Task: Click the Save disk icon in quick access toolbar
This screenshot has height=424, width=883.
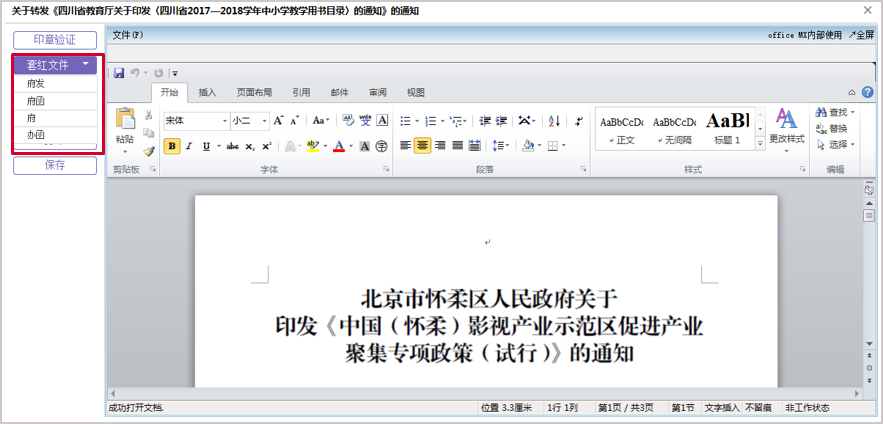Action: pos(119,73)
